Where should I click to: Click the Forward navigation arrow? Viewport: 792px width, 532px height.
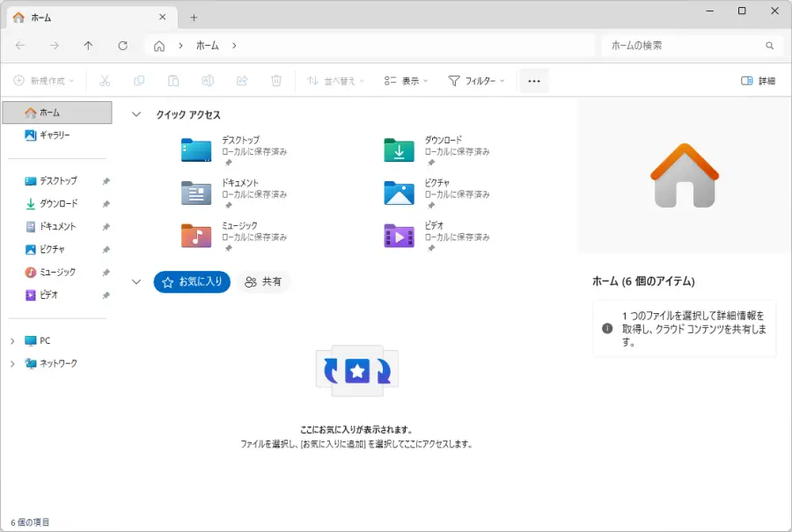[55, 46]
